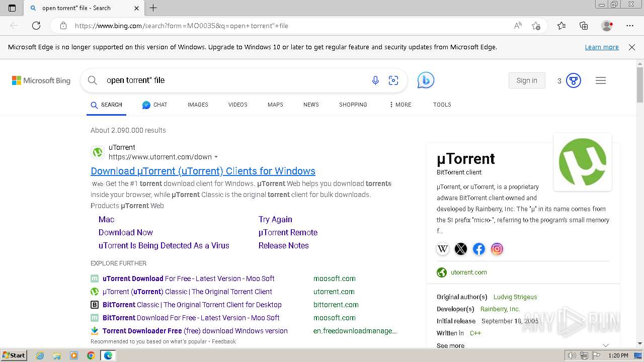Refresh the current page
Screen dimensions: 644x362
[x=36, y=26]
